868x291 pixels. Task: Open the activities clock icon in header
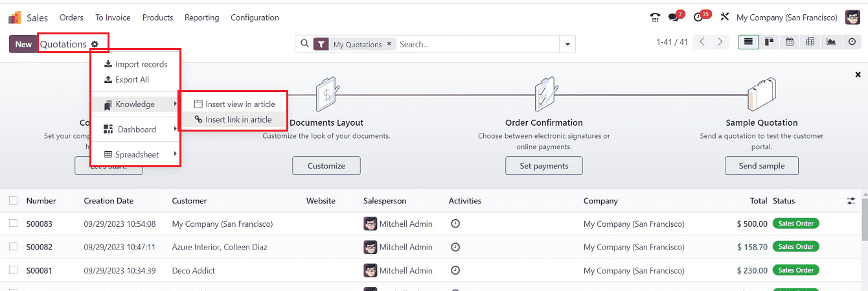698,17
